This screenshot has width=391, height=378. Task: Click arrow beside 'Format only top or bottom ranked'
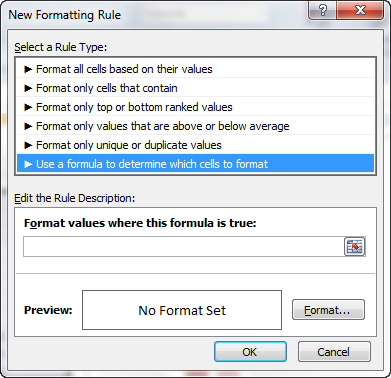28,107
